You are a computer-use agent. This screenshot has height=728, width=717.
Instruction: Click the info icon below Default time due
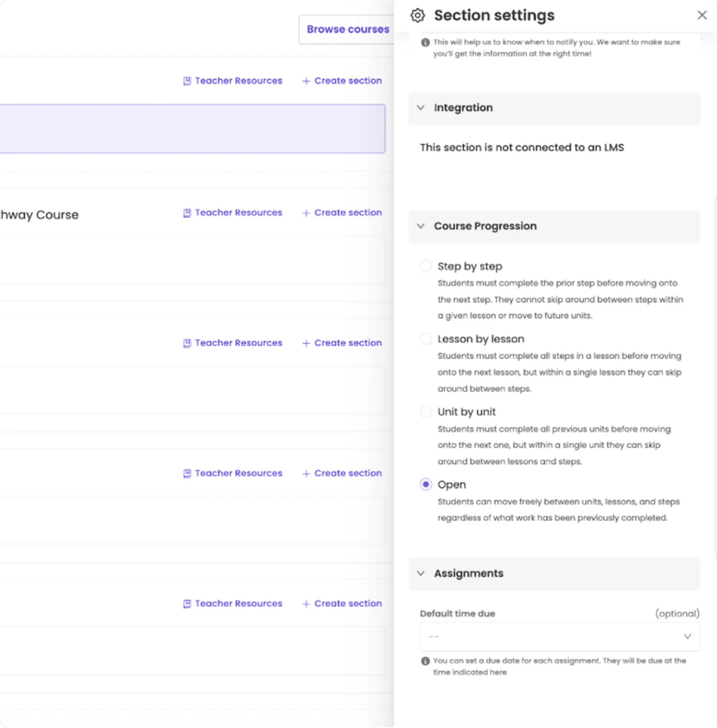pyautogui.click(x=425, y=661)
